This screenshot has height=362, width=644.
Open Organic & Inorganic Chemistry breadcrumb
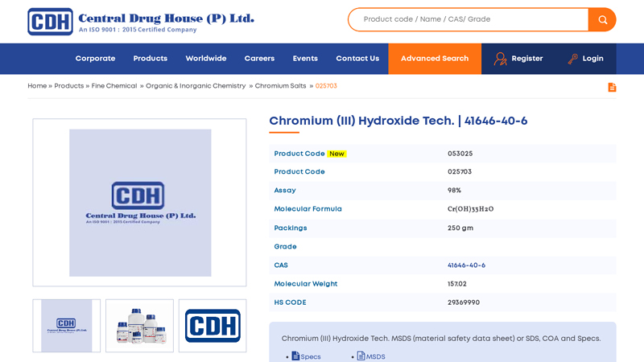(x=196, y=86)
